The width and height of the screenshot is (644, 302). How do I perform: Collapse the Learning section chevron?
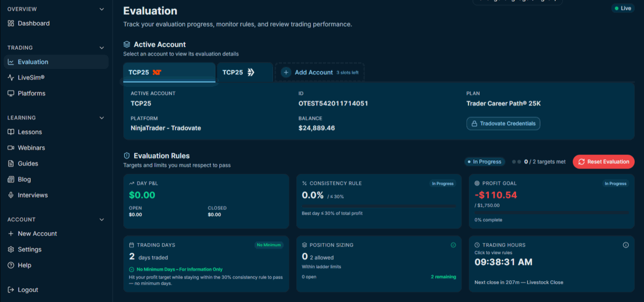coord(102,118)
